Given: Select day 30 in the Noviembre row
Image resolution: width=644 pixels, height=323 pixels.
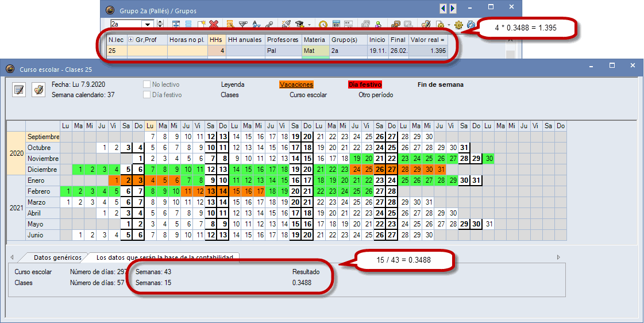Looking at the screenshot, I should 489,158.
